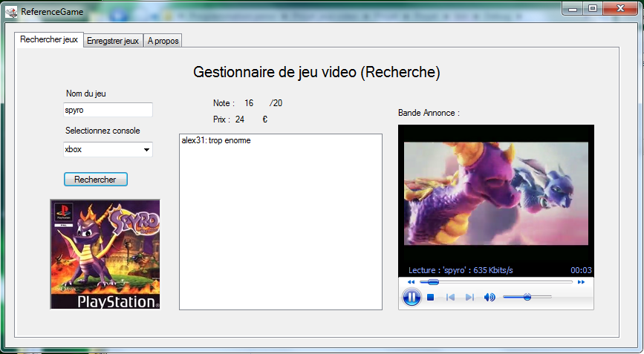
Task: Click the comments box containing alex31
Action: (x=281, y=221)
